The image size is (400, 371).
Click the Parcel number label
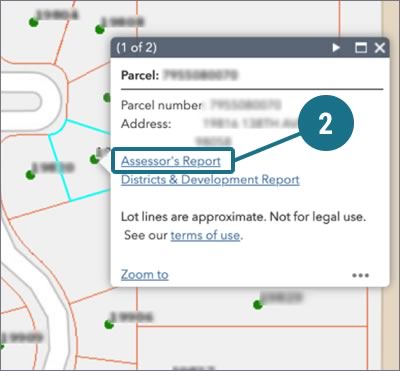(161, 105)
